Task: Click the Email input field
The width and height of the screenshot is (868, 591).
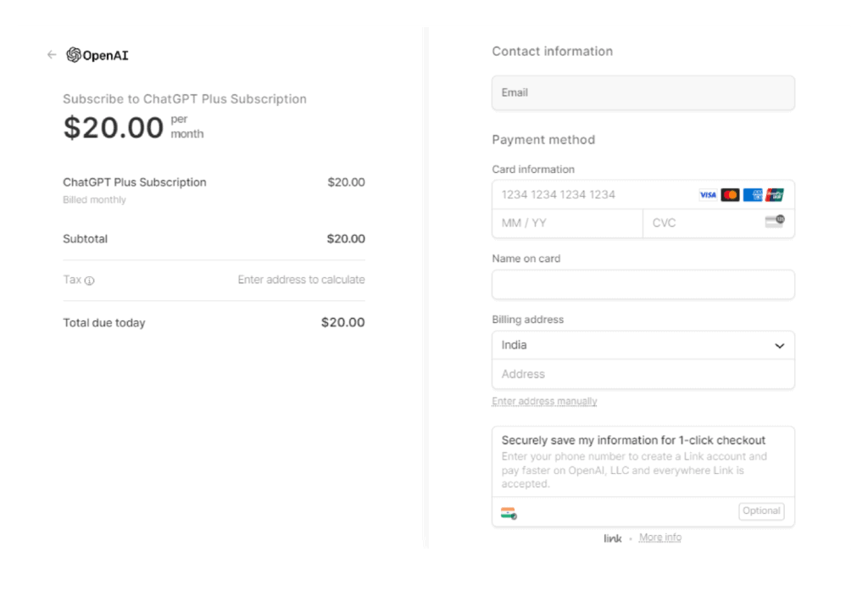Action: pos(643,93)
